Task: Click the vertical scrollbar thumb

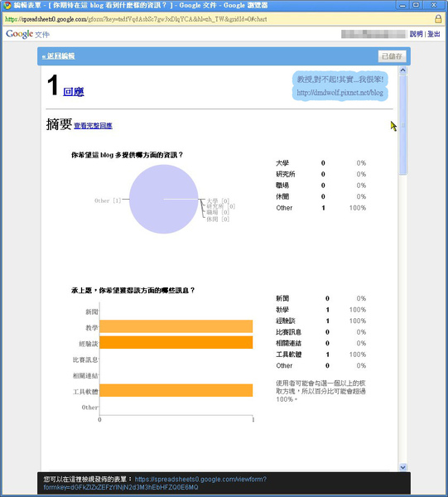Action: (x=402, y=125)
